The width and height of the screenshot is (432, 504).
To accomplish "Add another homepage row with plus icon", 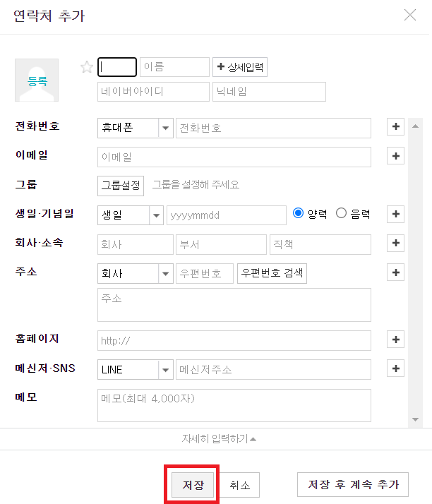I will click(x=396, y=340).
